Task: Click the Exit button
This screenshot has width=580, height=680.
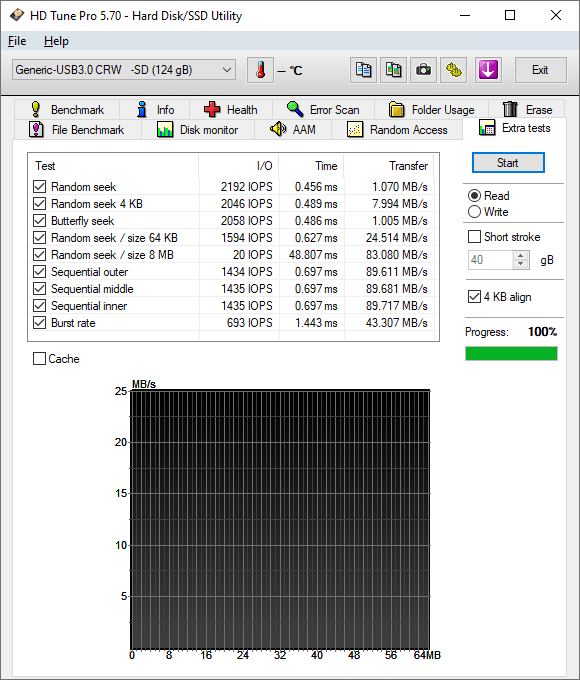Action: (x=540, y=70)
